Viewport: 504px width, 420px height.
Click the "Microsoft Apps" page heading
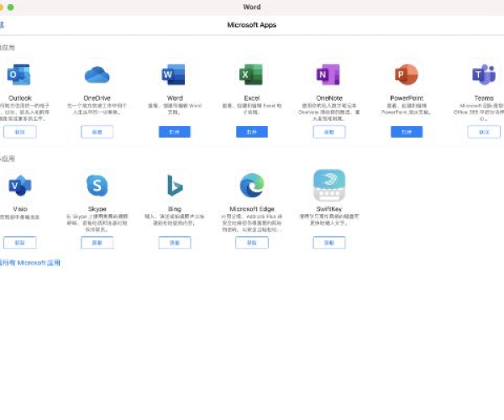(252, 25)
